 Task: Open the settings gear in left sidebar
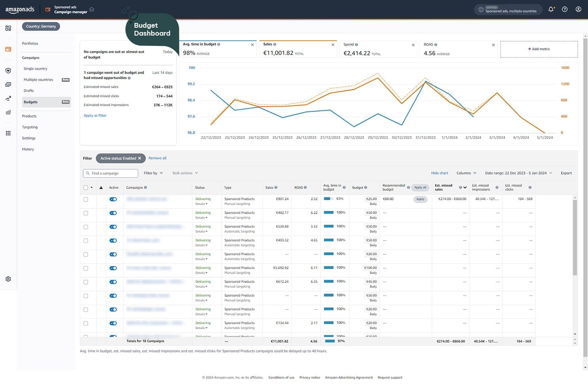pos(8,279)
